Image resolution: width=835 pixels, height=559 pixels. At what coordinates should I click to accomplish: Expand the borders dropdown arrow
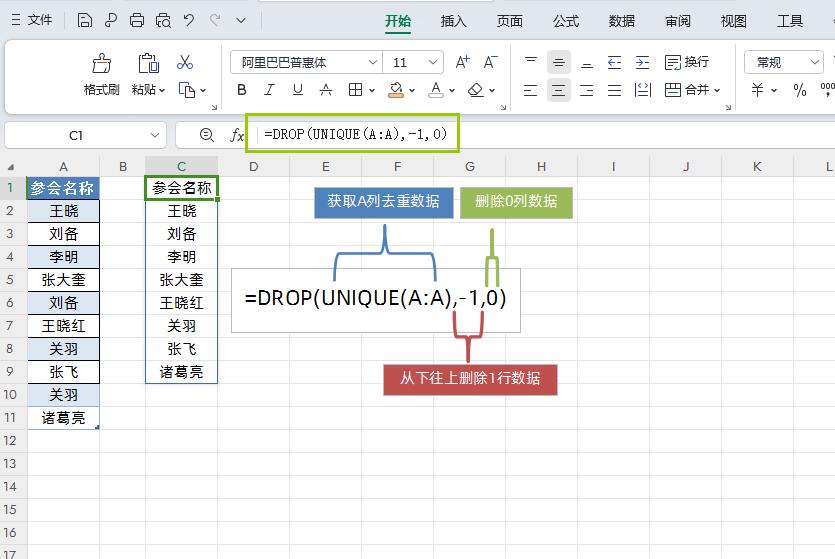pos(372,91)
